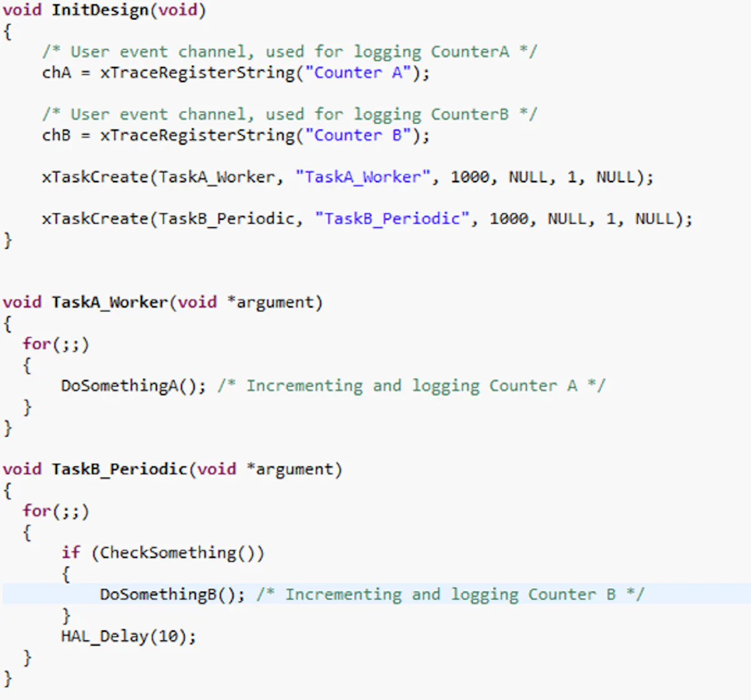Viewport: 751px width, 700px height.
Task: Click the if keyword before CheckSomething
Action: pyautogui.click(x=71, y=552)
